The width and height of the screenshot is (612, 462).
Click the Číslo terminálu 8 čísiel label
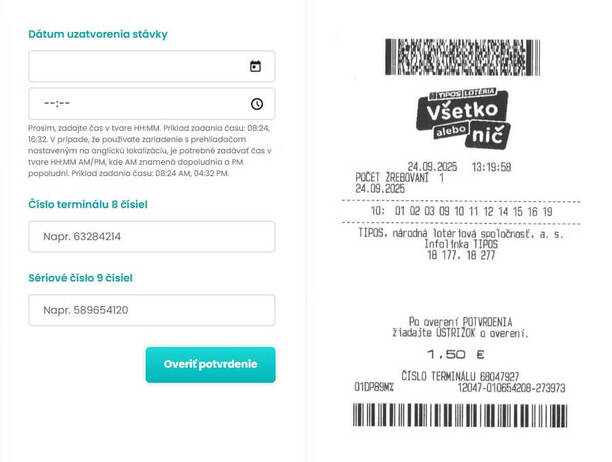tap(88, 204)
